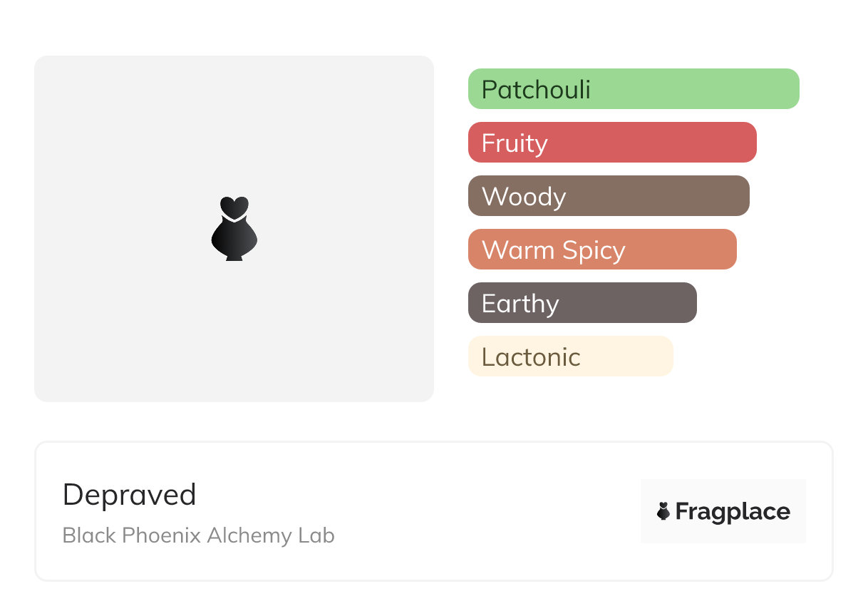The image size is (868, 616).
Task: Open the Black Phoenix Alchemy Lab brand link
Action: 198,535
